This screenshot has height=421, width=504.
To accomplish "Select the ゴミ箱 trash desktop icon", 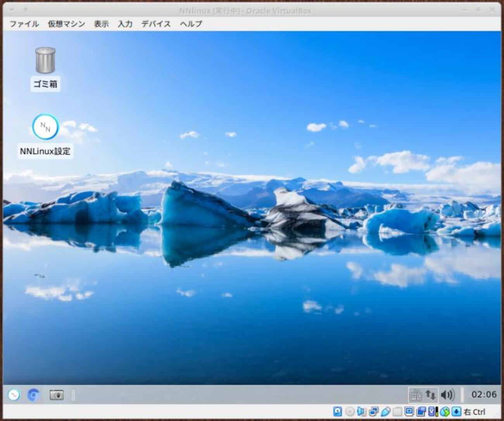I will 45,69.
